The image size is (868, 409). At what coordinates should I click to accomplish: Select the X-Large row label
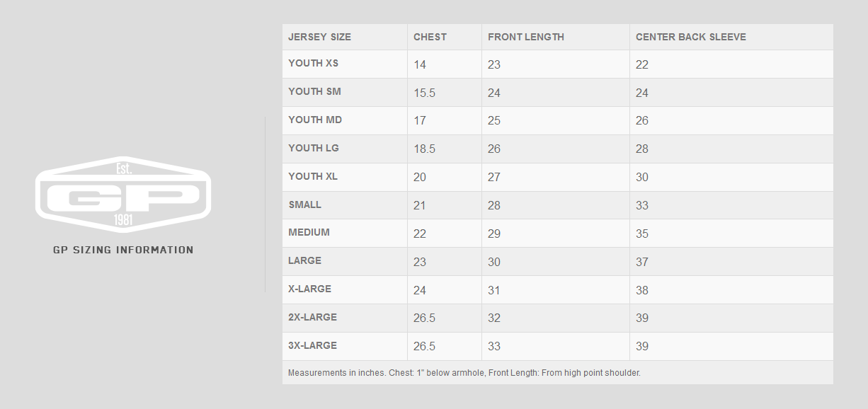[x=310, y=289]
